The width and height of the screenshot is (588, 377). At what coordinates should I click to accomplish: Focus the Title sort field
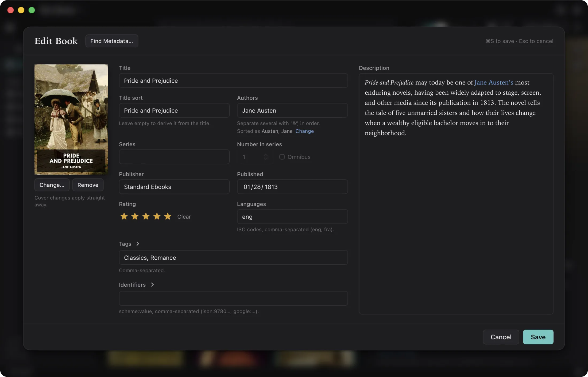click(174, 110)
